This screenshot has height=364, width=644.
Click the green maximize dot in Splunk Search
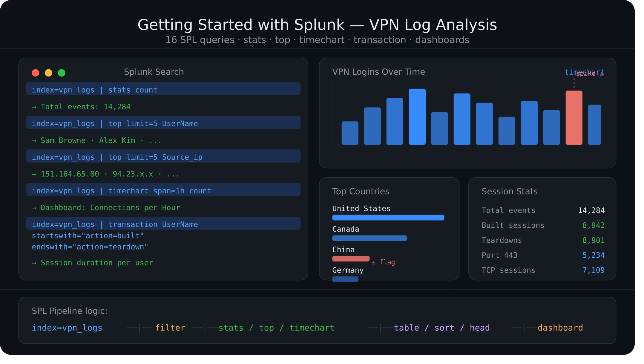62,73
